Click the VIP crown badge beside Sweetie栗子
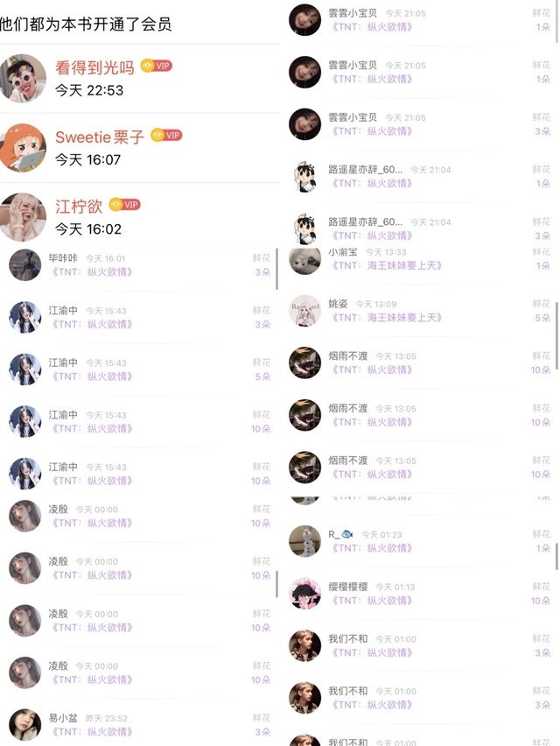Viewport: 560px width, 746px height. (166, 135)
